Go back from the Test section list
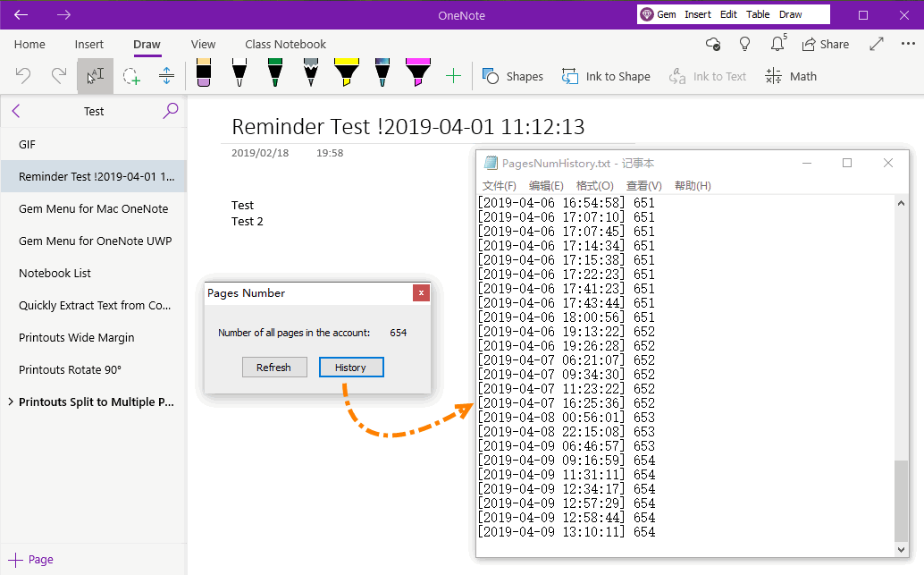Image resolution: width=924 pixels, height=575 pixels. (16, 111)
